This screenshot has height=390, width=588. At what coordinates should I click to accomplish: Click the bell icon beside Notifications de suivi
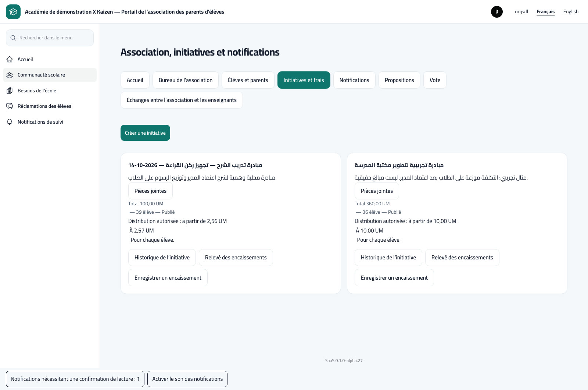pyautogui.click(x=10, y=122)
